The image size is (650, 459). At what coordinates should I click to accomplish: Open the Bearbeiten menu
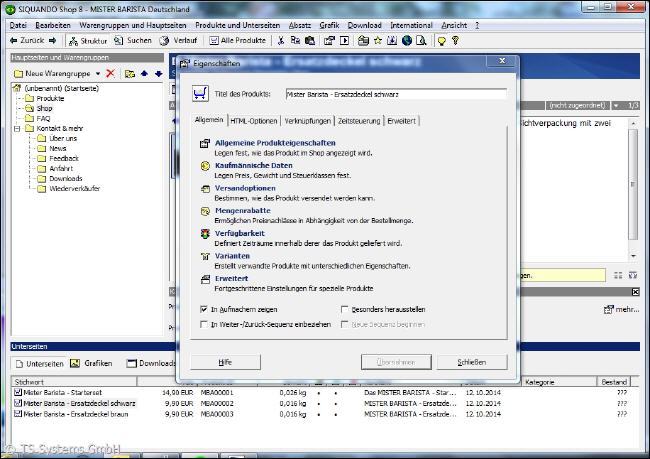pos(53,25)
